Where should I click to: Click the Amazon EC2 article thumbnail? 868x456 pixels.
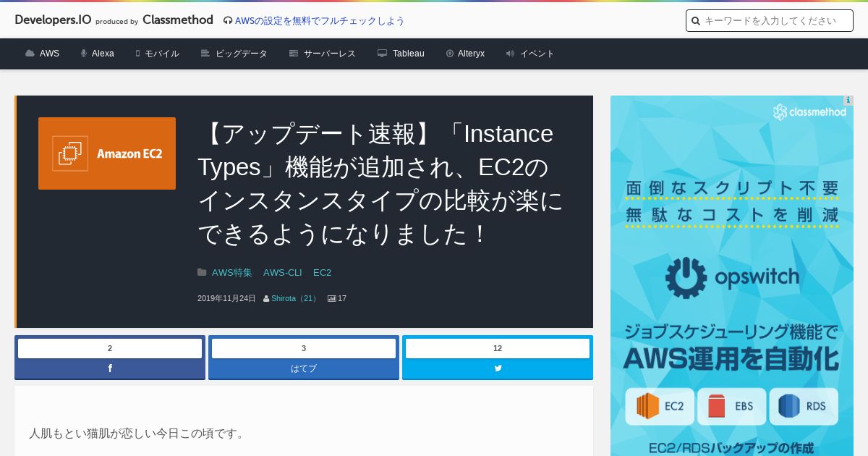[x=107, y=153]
